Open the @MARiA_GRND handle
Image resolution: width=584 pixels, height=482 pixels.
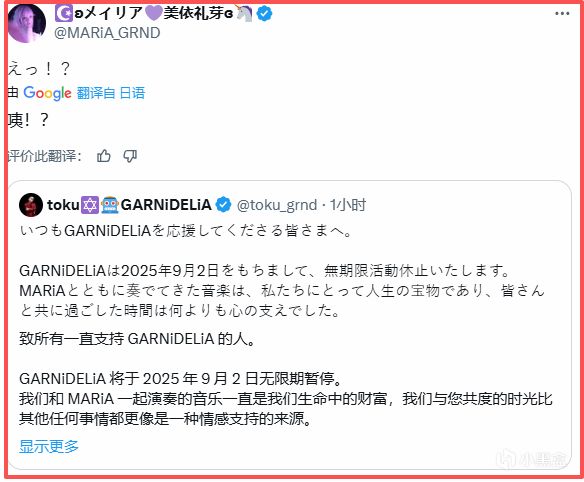[107, 33]
